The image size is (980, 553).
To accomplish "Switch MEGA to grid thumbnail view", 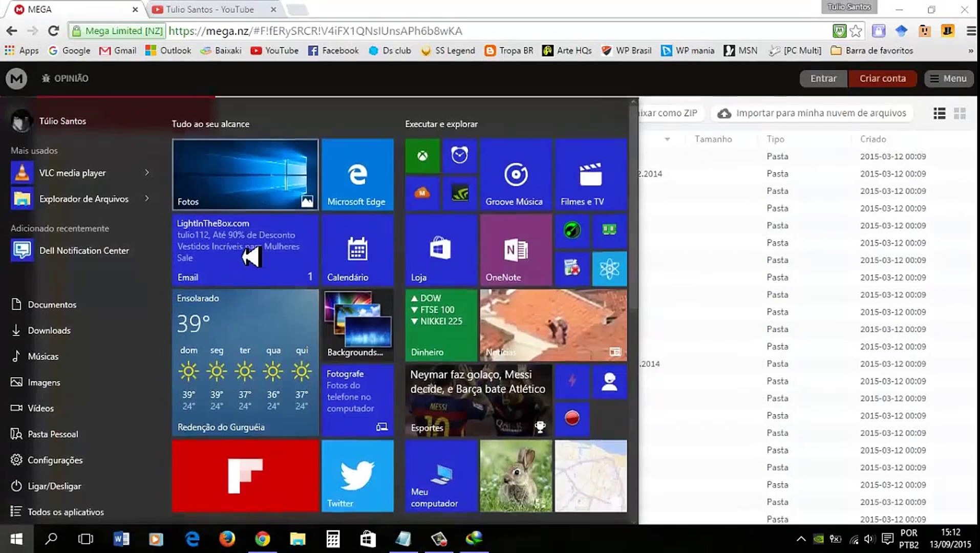I will click(960, 113).
